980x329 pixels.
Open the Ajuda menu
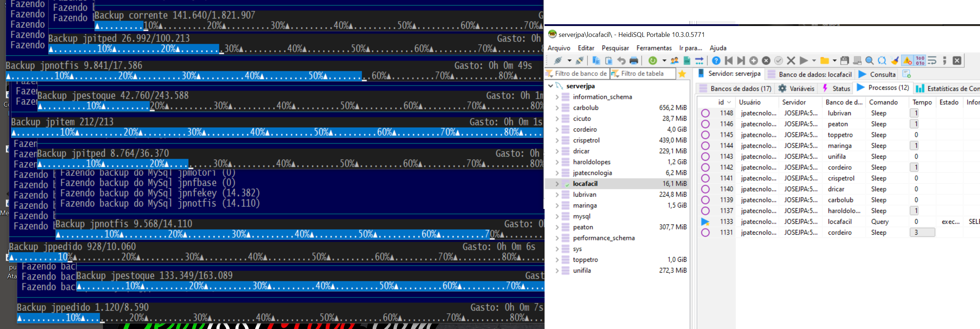[718, 48]
